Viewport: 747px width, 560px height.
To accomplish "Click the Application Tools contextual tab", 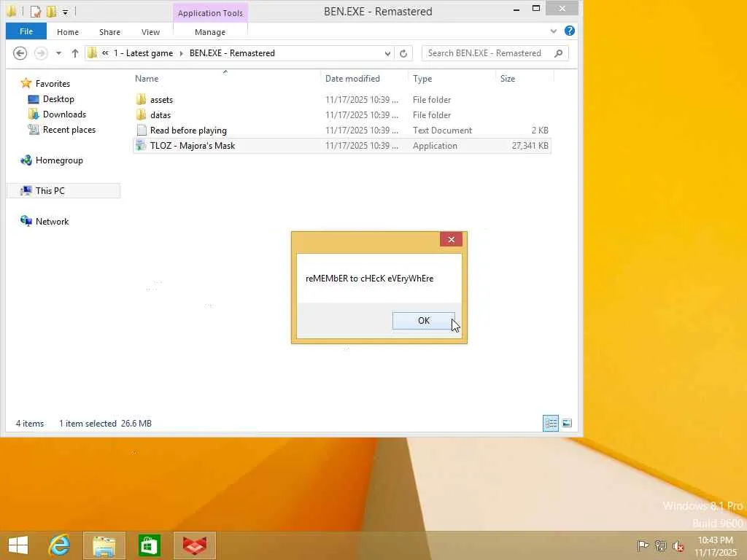I will click(210, 13).
